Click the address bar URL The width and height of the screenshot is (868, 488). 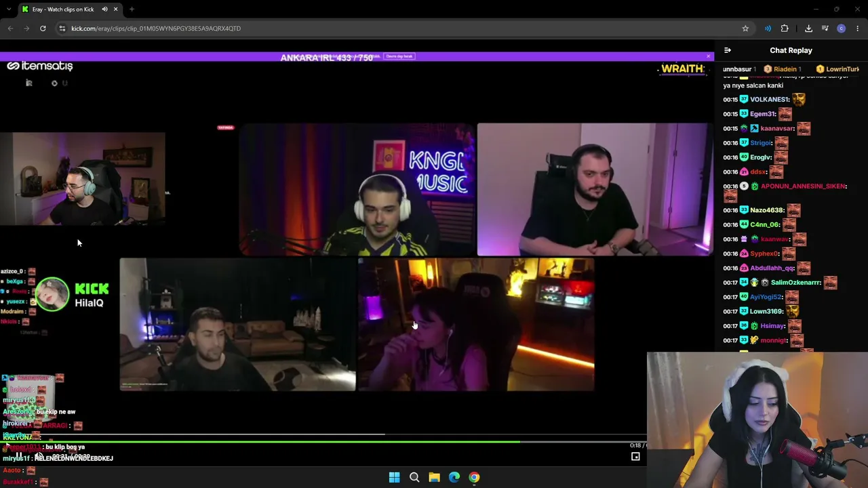pos(156,28)
